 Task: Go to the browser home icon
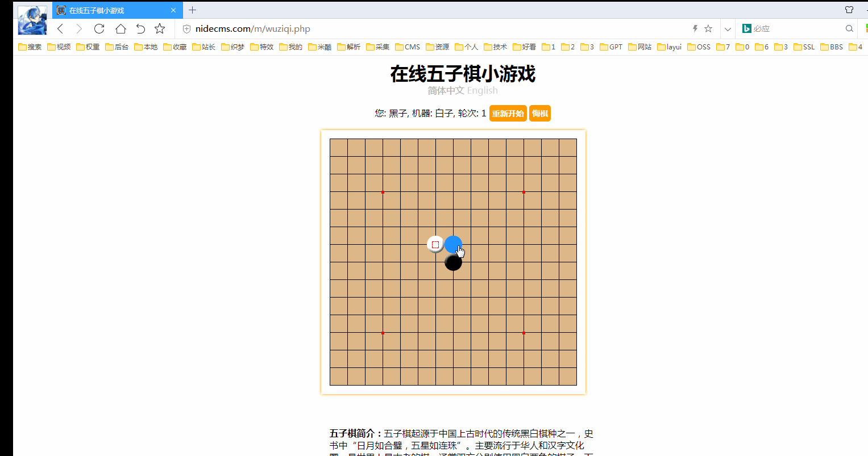point(121,29)
